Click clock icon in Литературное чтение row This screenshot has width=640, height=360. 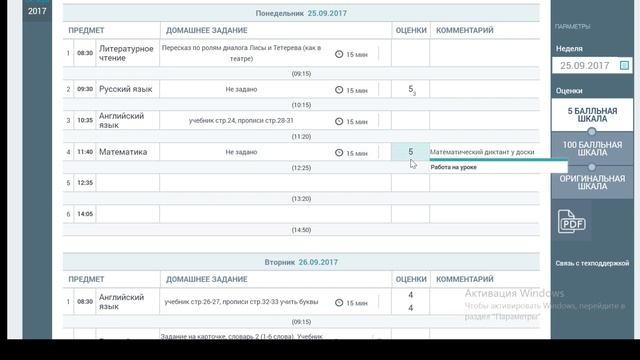tap(339, 54)
